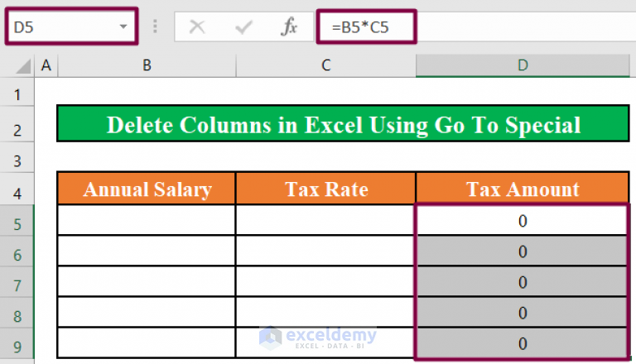The width and height of the screenshot is (636, 364).
Task: Click cell B1 in the first row
Action: point(147,92)
